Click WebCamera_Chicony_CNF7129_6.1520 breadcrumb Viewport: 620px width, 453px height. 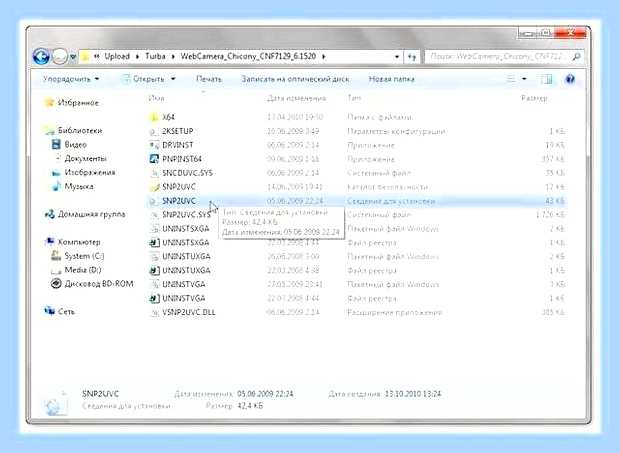(248, 56)
